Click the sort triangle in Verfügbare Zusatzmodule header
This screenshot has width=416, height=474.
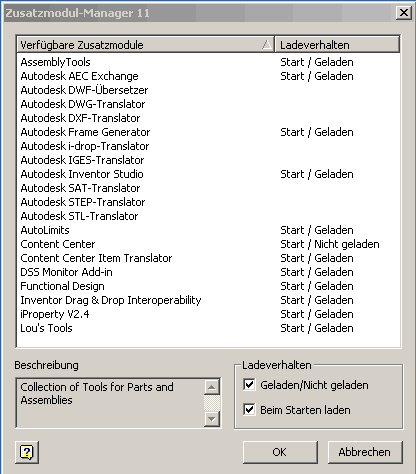coord(267,44)
